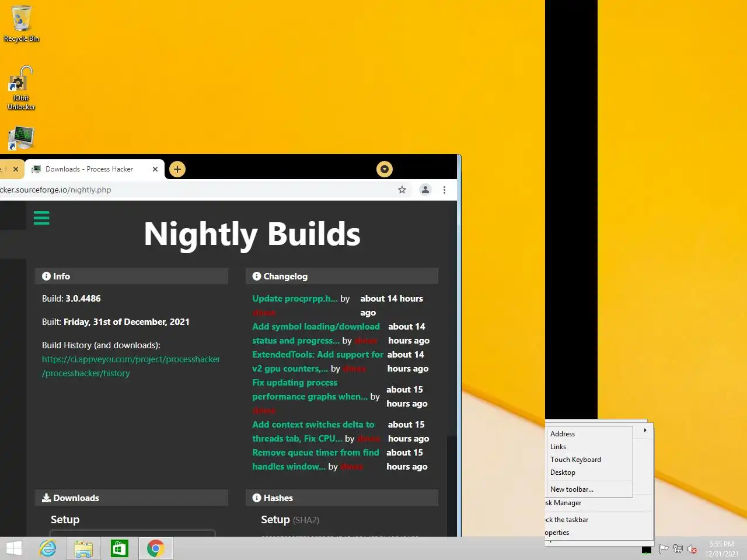Select Links in the toolbars submenu
Image resolution: width=747 pixels, height=560 pixels.
(589, 447)
